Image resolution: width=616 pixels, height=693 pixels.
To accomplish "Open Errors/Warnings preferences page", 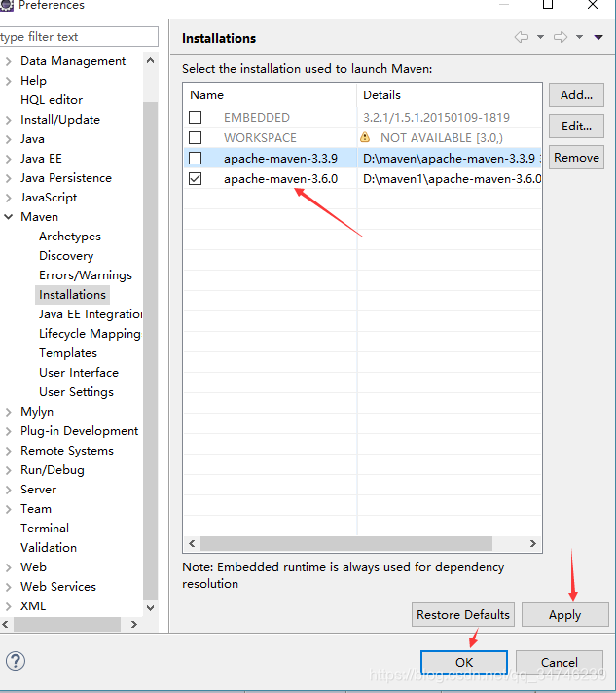I will (x=86, y=275).
